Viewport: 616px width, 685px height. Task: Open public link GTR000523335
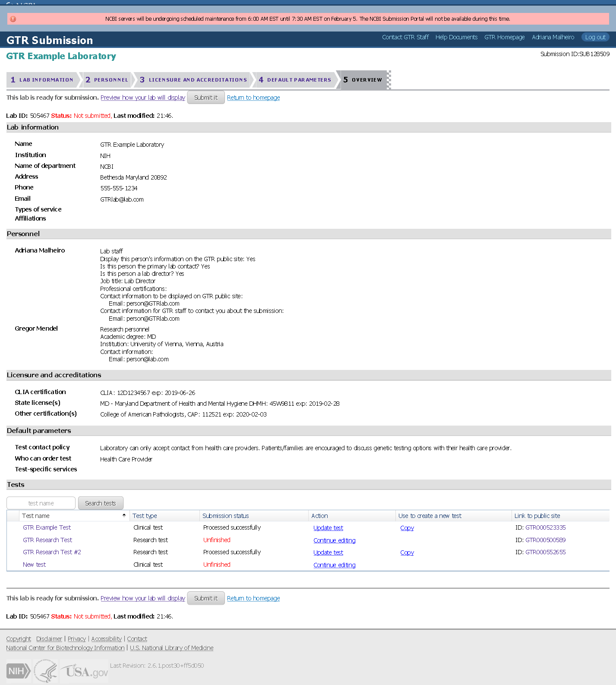click(x=546, y=527)
